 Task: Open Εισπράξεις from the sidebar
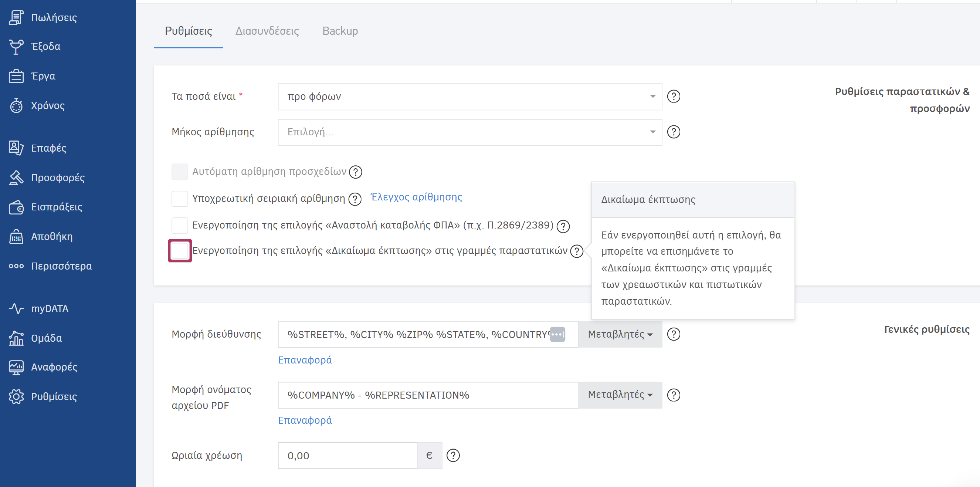(x=57, y=207)
